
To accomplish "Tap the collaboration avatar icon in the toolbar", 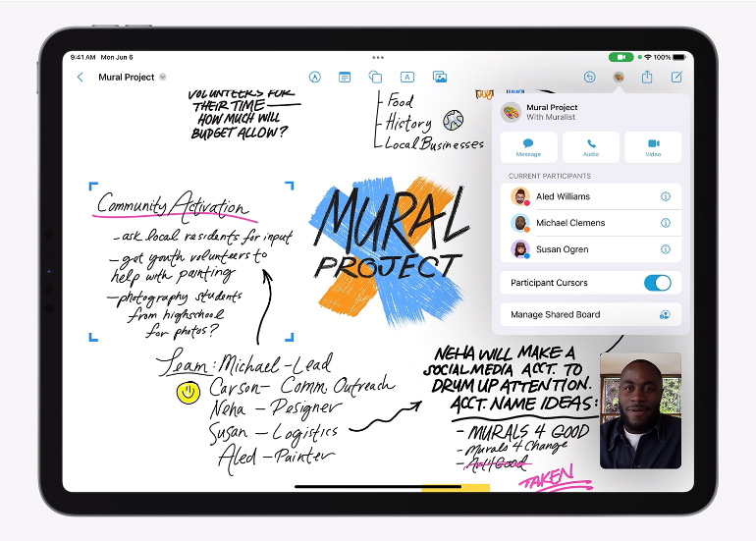I will 619,77.
